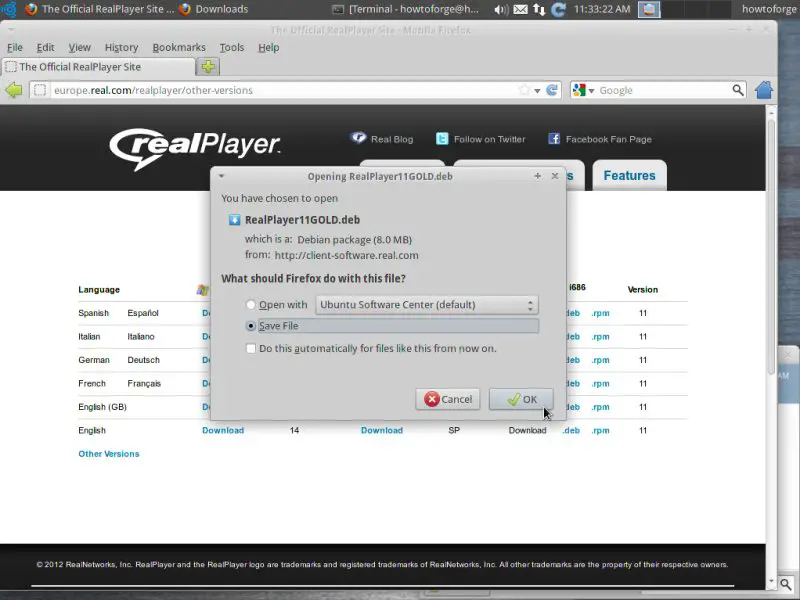Bookmark this page with the star icon
Viewport: 800px width, 600px height.
pyautogui.click(x=524, y=90)
